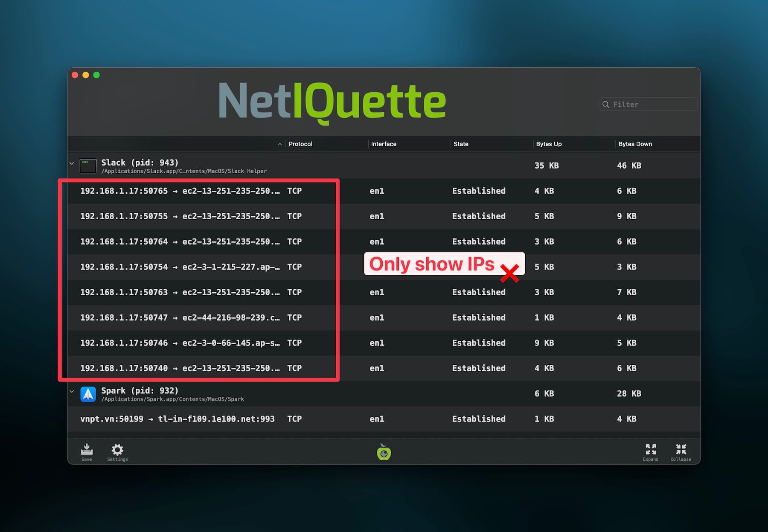Viewport: 768px width, 532px height.
Task: Click the Spark application path text
Action: pos(172,399)
